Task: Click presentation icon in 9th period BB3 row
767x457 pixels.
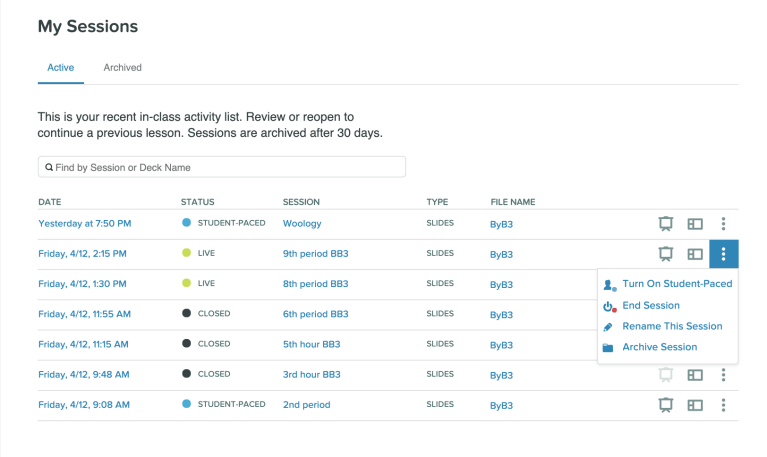Action: click(664, 254)
